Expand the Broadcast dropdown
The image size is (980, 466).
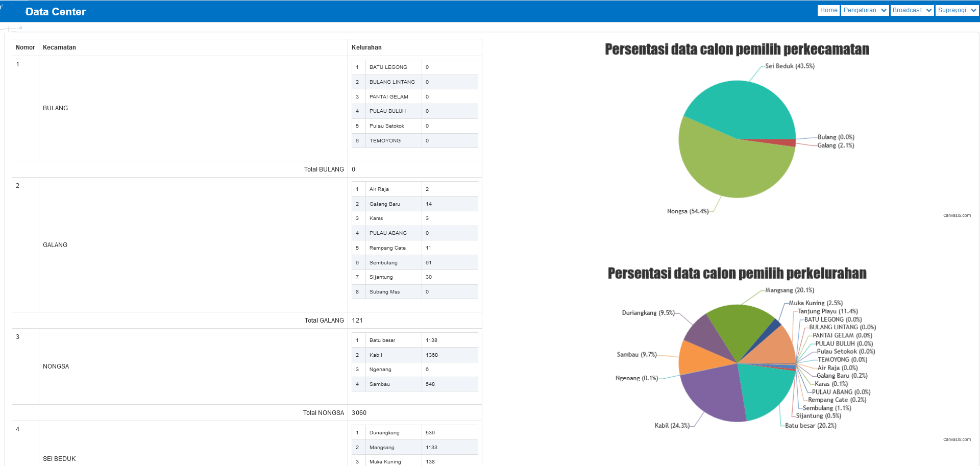coord(912,10)
